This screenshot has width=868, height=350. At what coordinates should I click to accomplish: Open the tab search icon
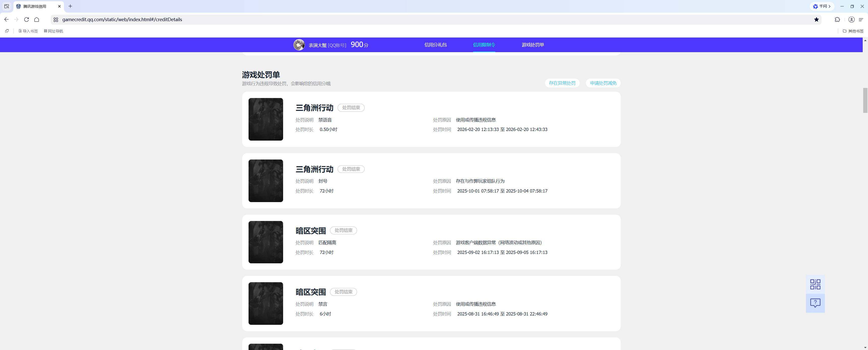click(6, 6)
